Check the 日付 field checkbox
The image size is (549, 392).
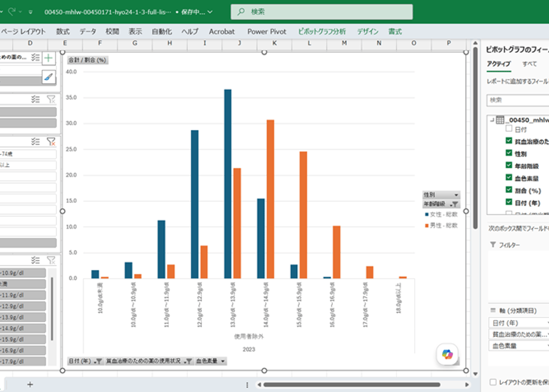[509, 129]
